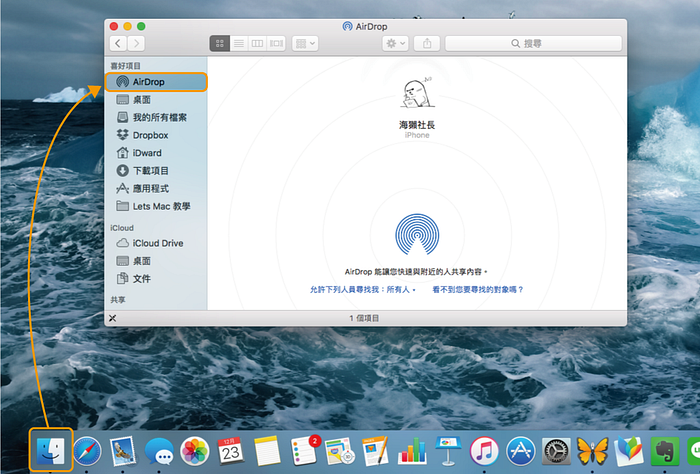Launch the orange butterfly app in Dock
The image size is (700, 474).
(x=592, y=451)
